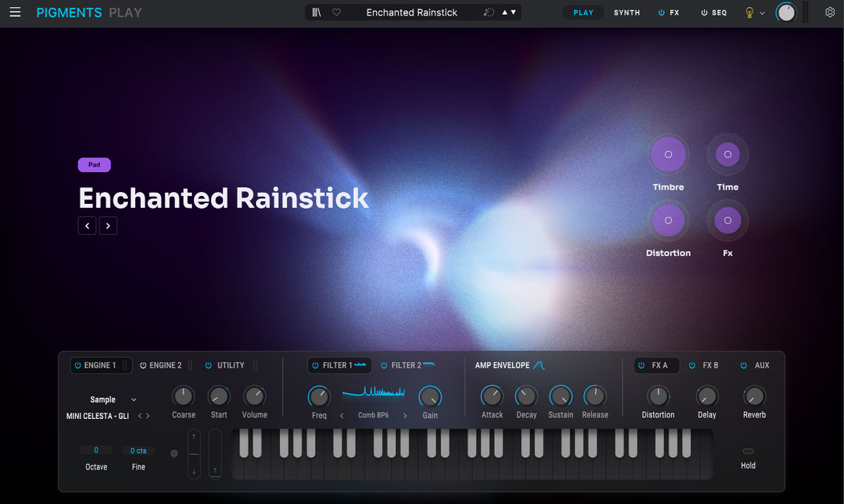Switch to the PLAY view
Viewport: 844px width, 504px height.
(583, 13)
